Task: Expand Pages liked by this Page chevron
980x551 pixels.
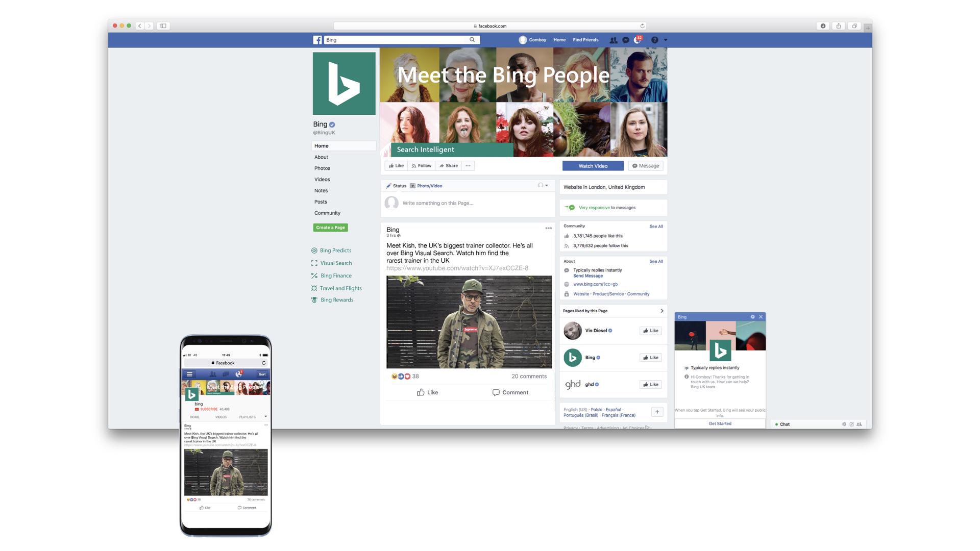Action: [661, 311]
